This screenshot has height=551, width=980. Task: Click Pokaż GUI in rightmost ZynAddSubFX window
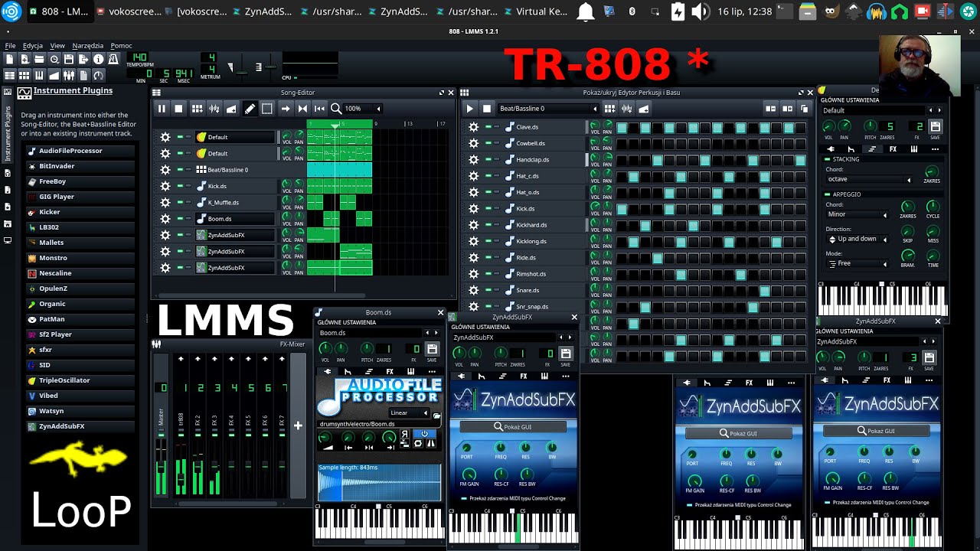click(x=877, y=431)
